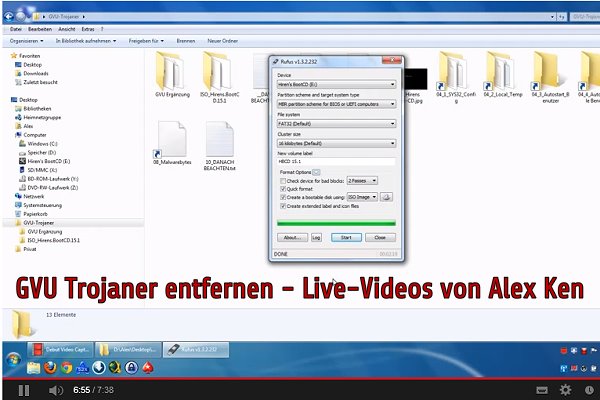
Task: Open the Freigeben für dropdown
Action: point(146,41)
